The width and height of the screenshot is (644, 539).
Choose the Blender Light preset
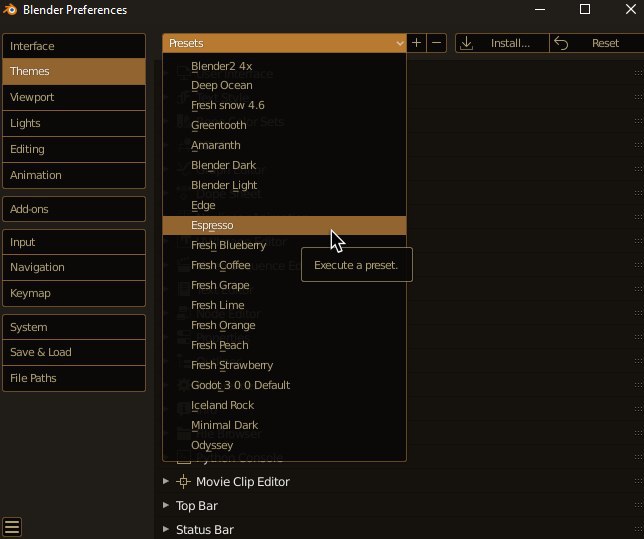284,185
